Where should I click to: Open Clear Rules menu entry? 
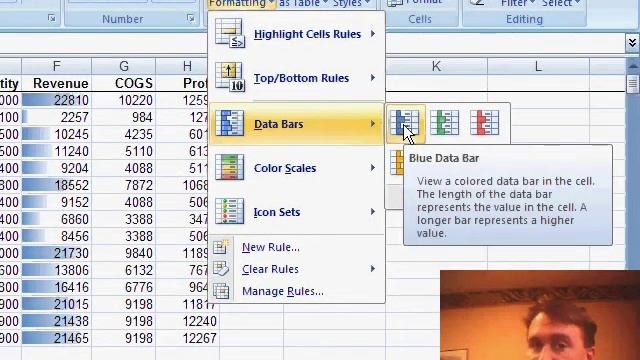coord(296,269)
